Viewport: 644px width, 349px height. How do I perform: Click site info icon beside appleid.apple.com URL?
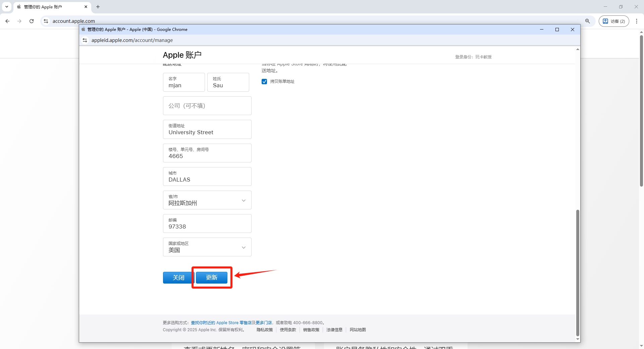coord(85,40)
